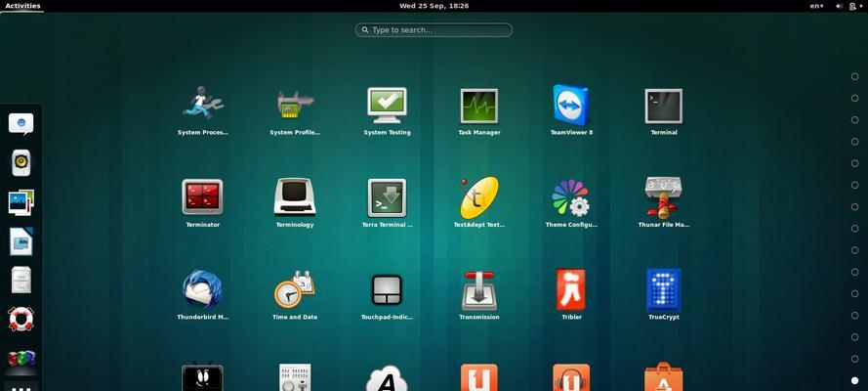Open document drawing app in dash

[21, 241]
